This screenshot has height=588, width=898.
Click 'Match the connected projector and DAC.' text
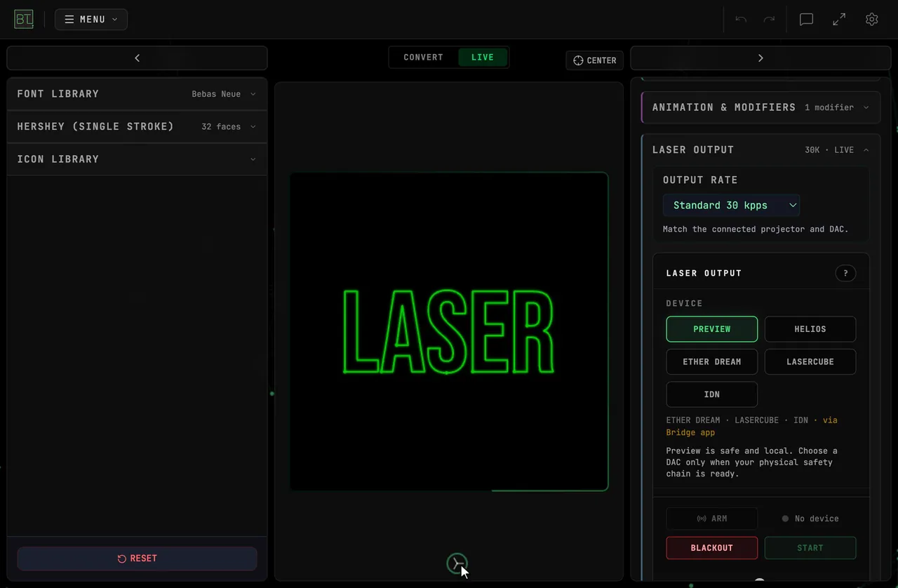pos(756,229)
